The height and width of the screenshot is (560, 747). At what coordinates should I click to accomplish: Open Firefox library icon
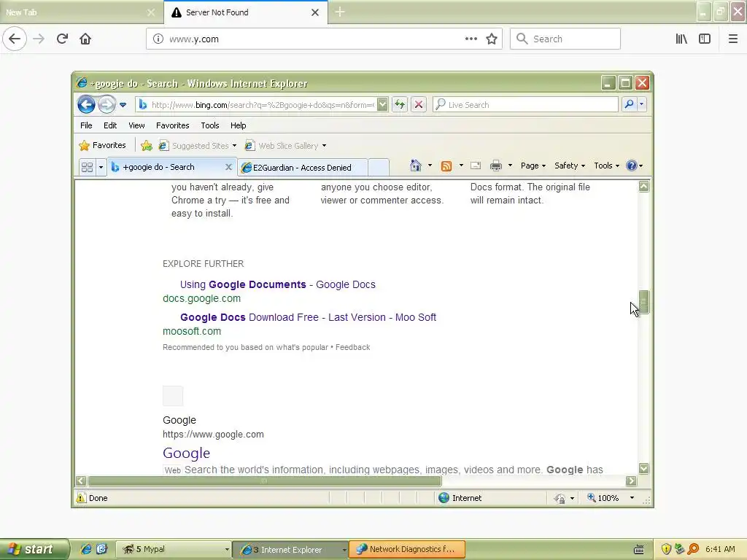click(x=681, y=39)
